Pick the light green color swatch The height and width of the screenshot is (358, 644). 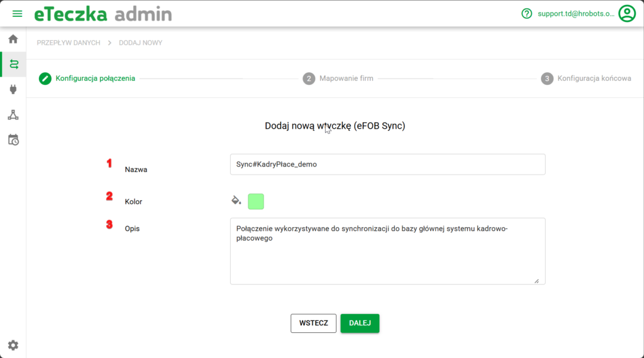pos(256,202)
